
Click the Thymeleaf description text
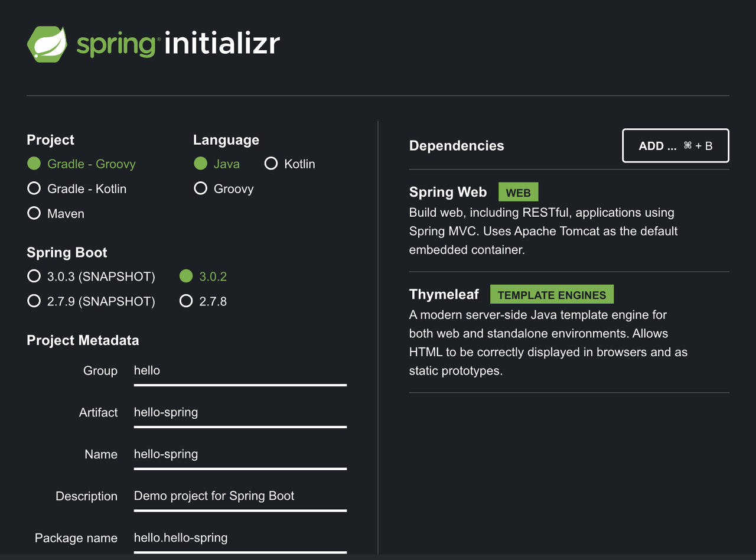[x=548, y=343]
